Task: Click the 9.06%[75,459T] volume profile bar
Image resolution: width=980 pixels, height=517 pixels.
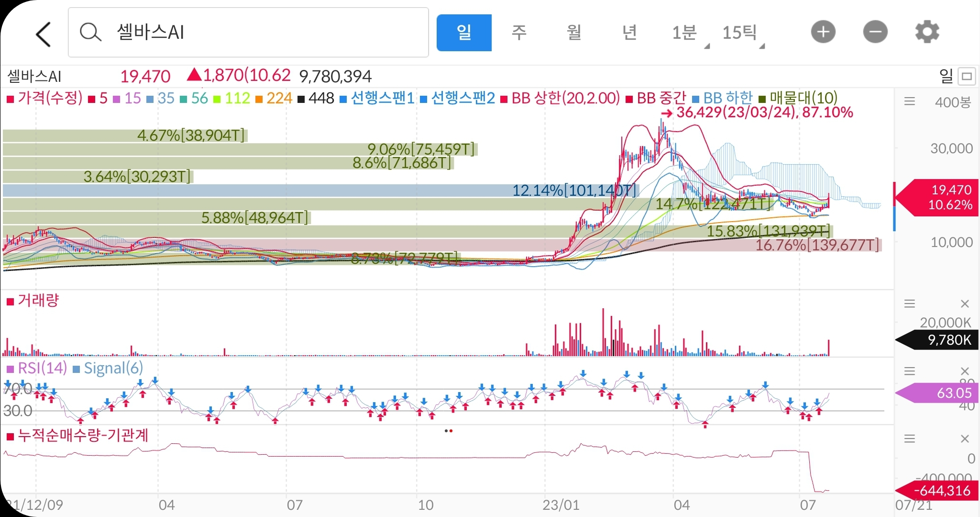Action: click(240, 149)
